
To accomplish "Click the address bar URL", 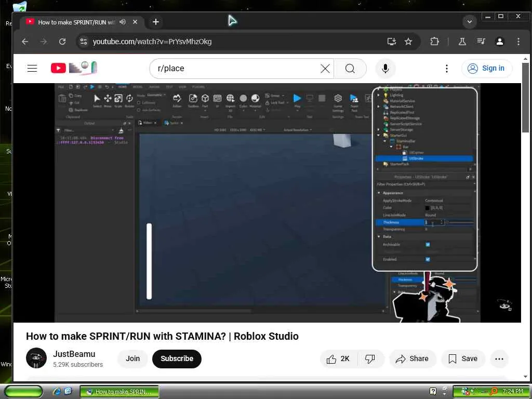I will point(152,42).
